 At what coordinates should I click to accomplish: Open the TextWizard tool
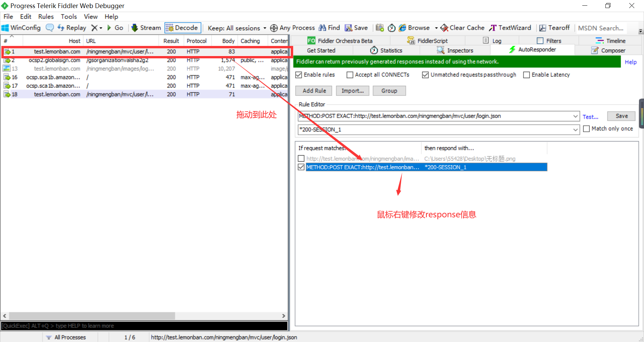coord(510,28)
